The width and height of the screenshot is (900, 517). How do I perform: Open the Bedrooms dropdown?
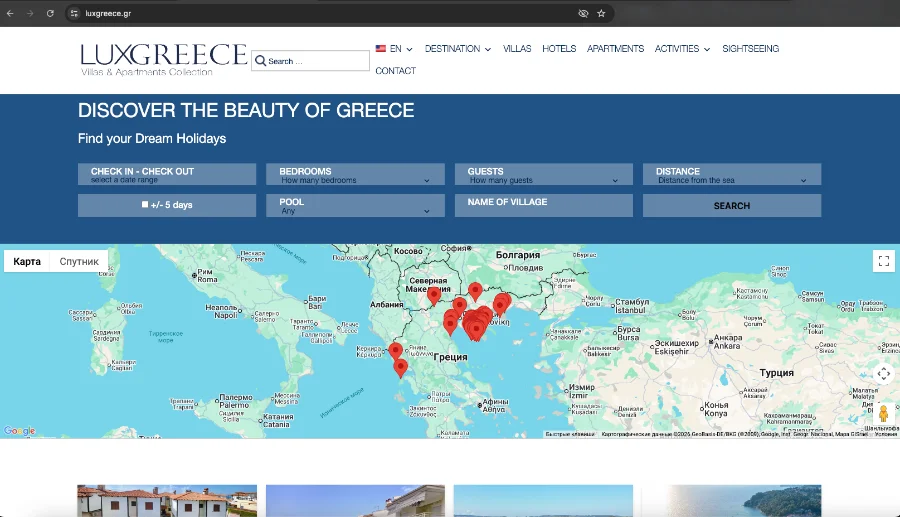(x=355, y=175)
